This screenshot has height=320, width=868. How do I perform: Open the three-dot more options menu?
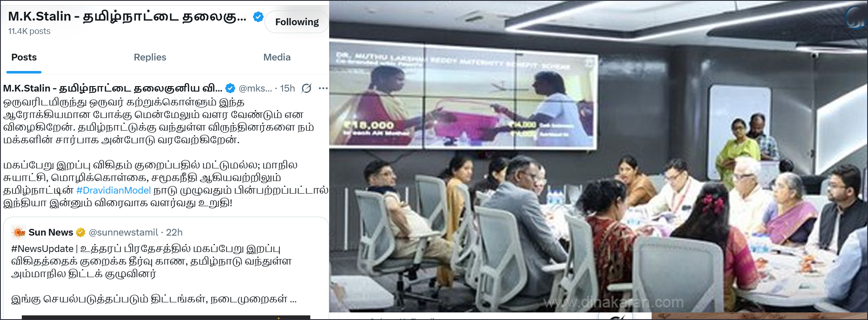323,88
